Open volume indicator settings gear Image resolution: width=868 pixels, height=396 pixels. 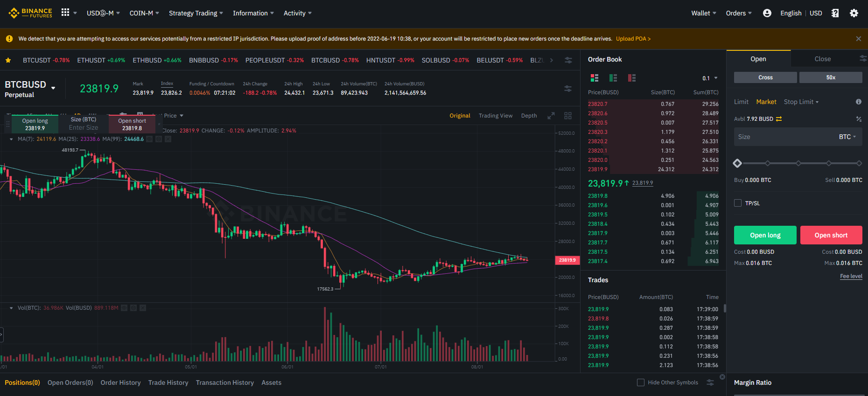pyautogui.click(x=133, y=308)
